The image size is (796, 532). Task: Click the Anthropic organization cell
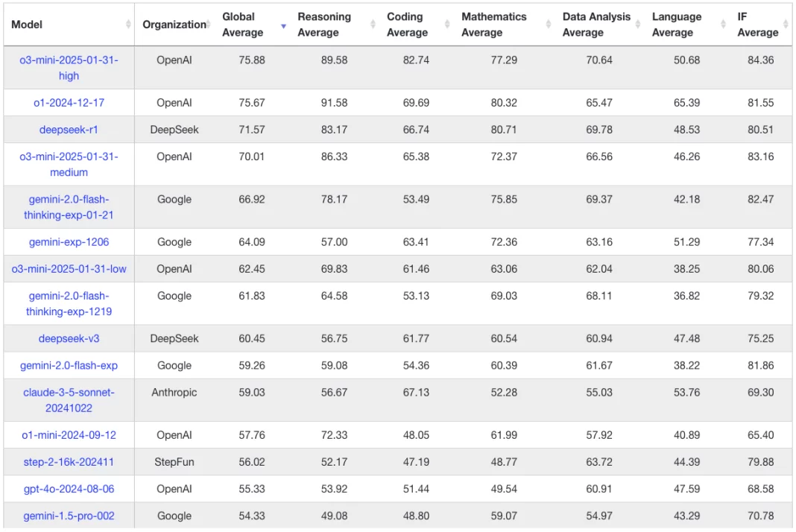pos(174,392)
